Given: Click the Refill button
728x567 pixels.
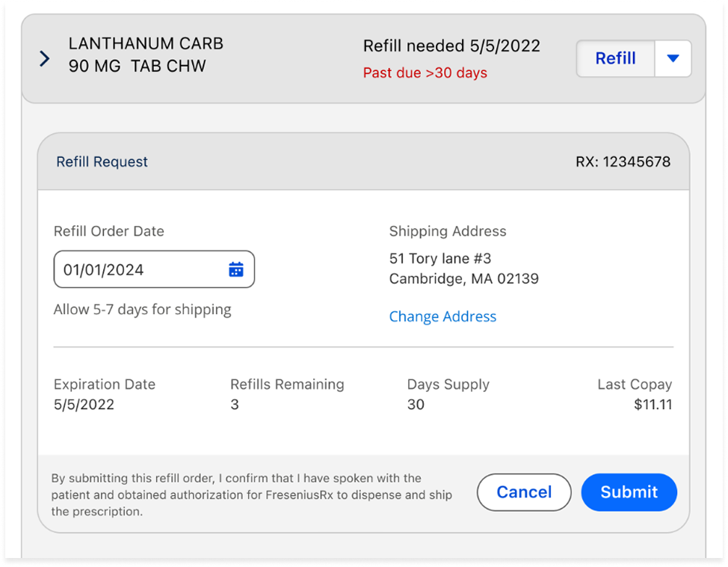Looking at the screenshot, I should click(x=615, y=58).
